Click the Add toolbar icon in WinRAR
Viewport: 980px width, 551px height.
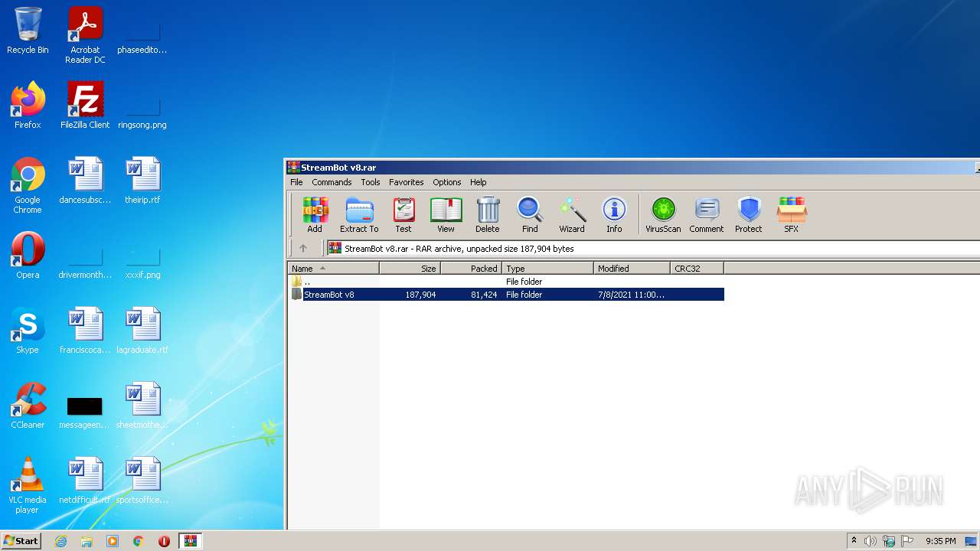pos(315,215)
